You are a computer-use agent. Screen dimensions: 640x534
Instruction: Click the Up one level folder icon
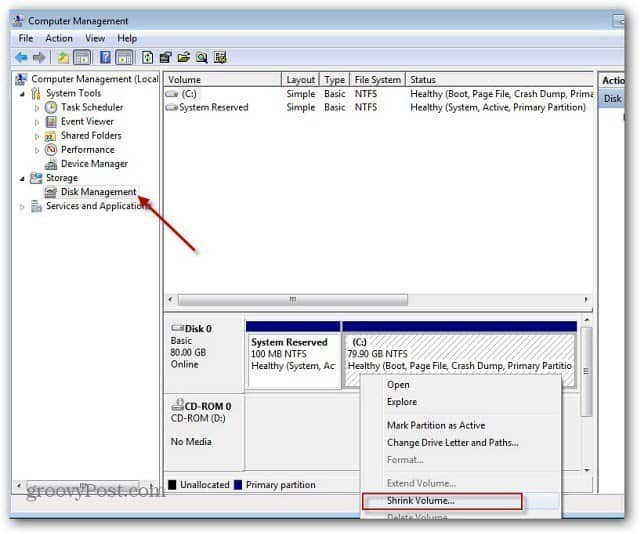(x=63, y=58)
